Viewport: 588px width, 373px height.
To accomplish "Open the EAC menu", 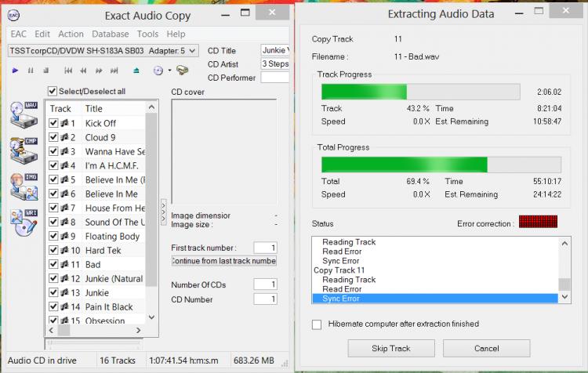I will point(18,34).
